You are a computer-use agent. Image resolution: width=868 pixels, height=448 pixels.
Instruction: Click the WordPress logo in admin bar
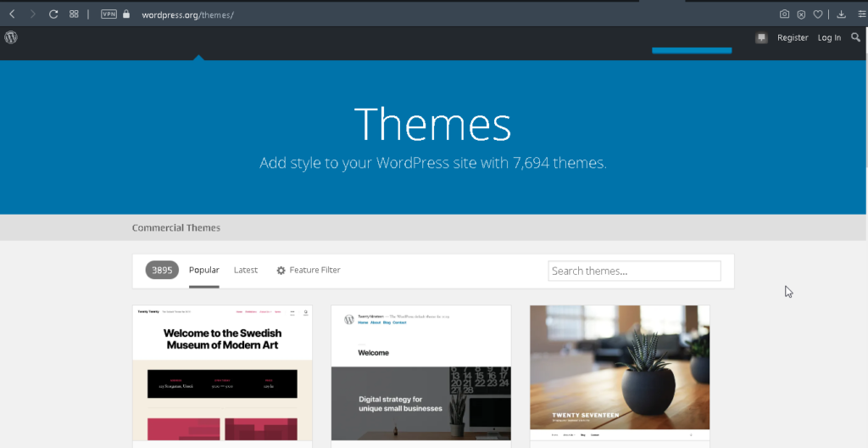pyautogui.click(x=11, y=37)
